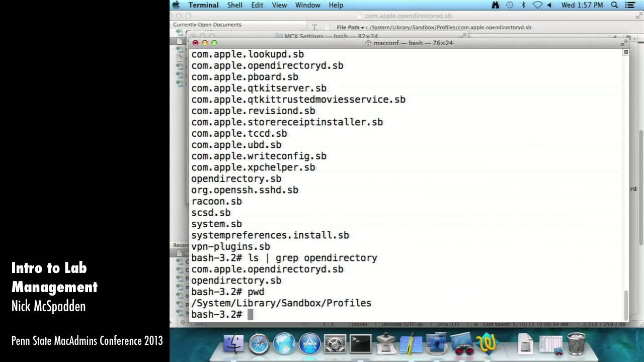
Task: Open the volume control in menu bar
Action: click(x=549, y=5)
